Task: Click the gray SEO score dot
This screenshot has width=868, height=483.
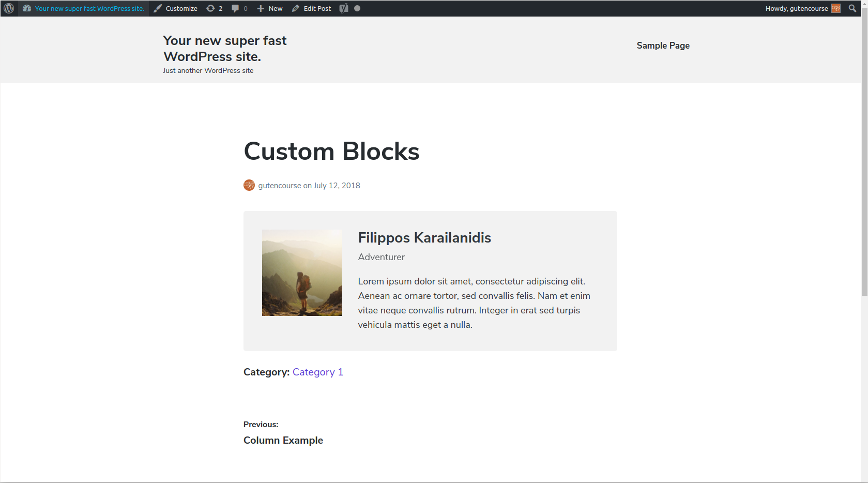Action: pos(357,8)
